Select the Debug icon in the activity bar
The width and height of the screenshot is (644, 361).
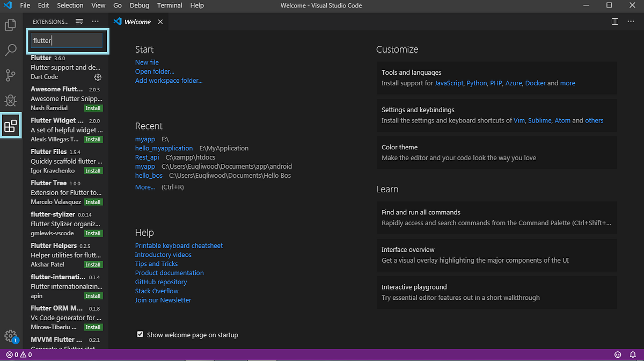(x=10, y=100)
